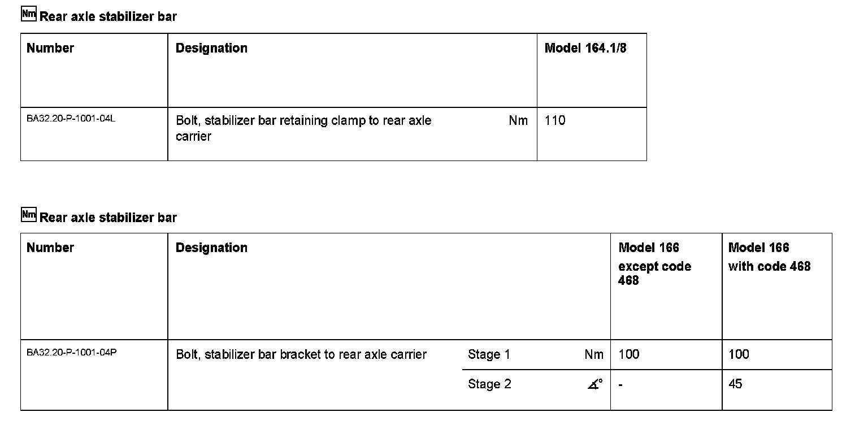
Task: Click the second table's Designation column header
Action: [211, 248]
